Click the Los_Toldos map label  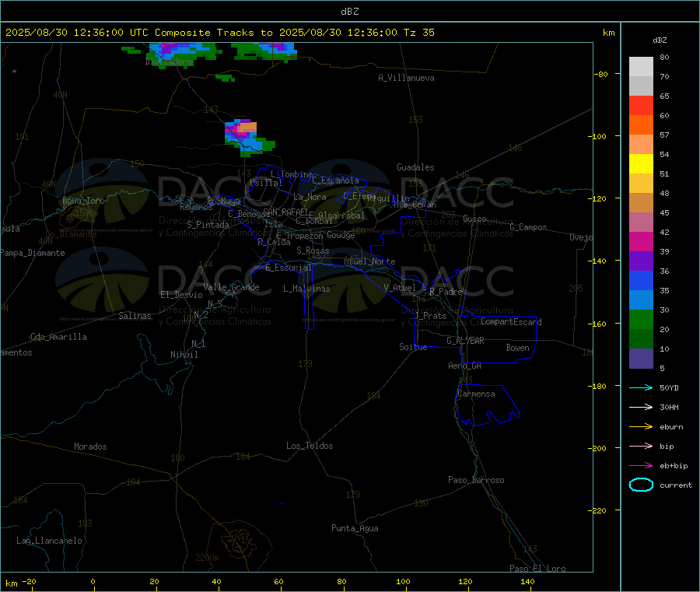pyautogui.click(x=310, y=446)
